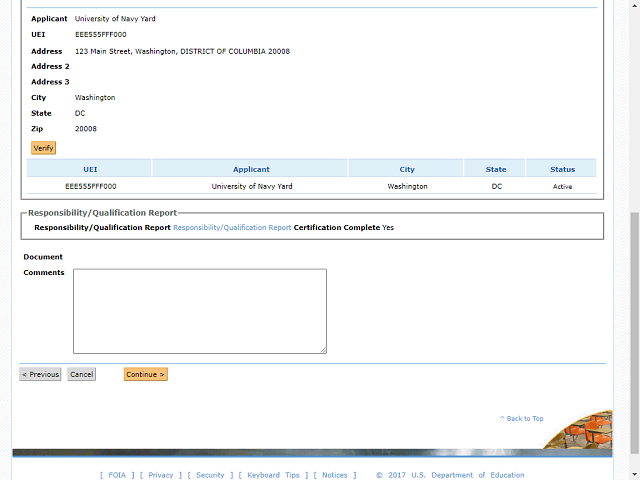Click the UEI value at the top of the form
The width and height of the screenshot is (640, 480).
pyautogui.click(x=101, y=35)
